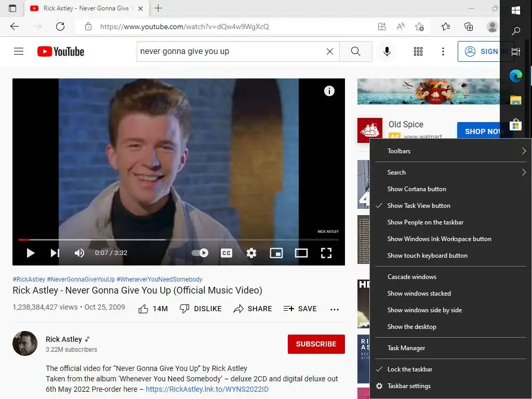Switch to miniplayer mode
Screen dimensions: 532x399
pyautogui.click(x=276, y=253)
